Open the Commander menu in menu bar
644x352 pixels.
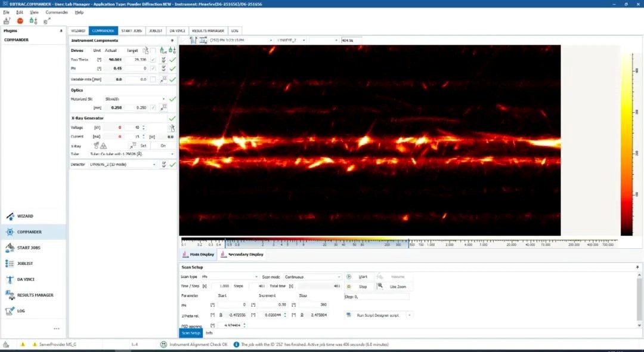[57, 12]
